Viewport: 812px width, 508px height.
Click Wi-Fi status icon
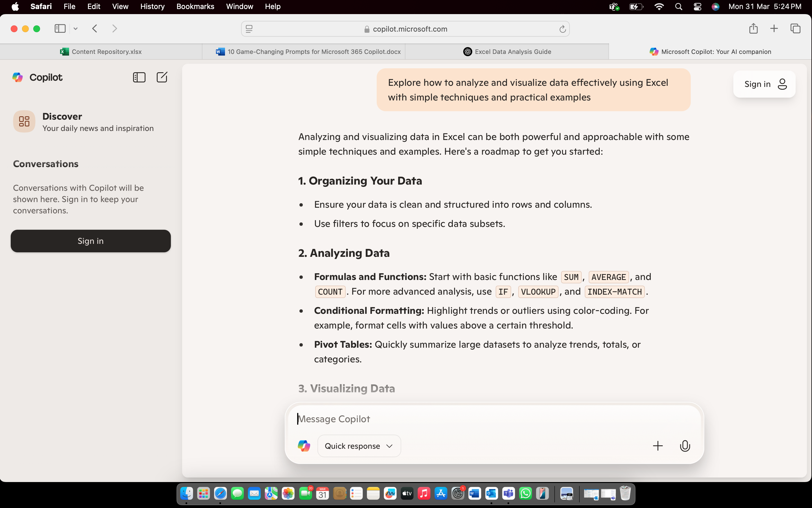pyautogui.click(x=659, y=7)
